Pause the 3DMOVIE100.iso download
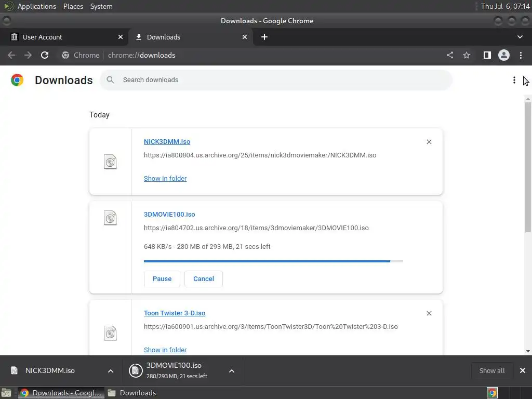This screenshot has height=399, width=532. (162, 279)
